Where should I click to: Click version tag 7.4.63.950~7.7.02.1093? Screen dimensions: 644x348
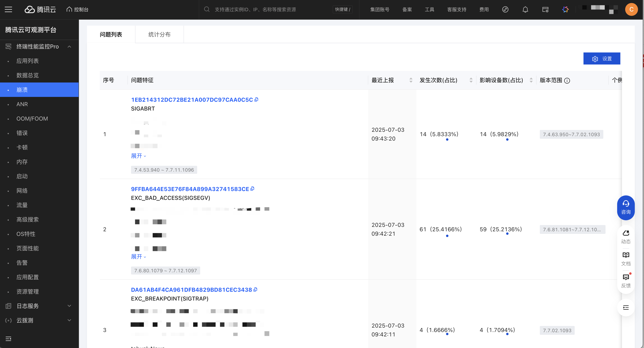click(571, 134)
